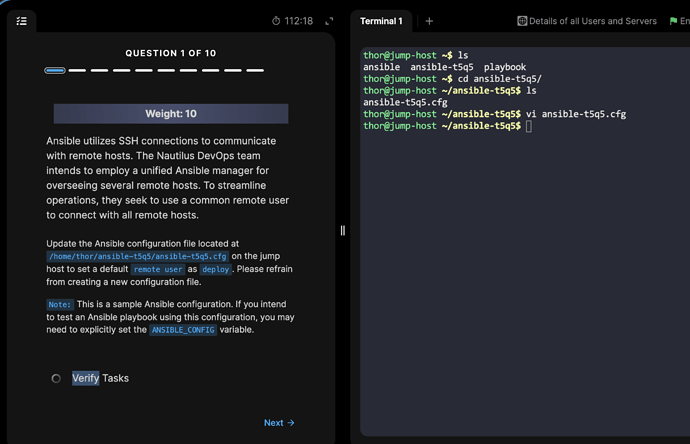Jump to question 1 progress segment
The image size is (690, 444).
[55, 70]
